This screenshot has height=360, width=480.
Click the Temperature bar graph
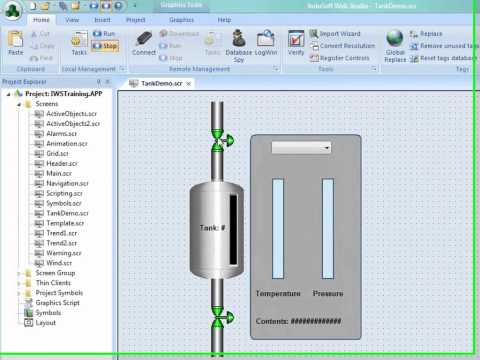[278, 228]
